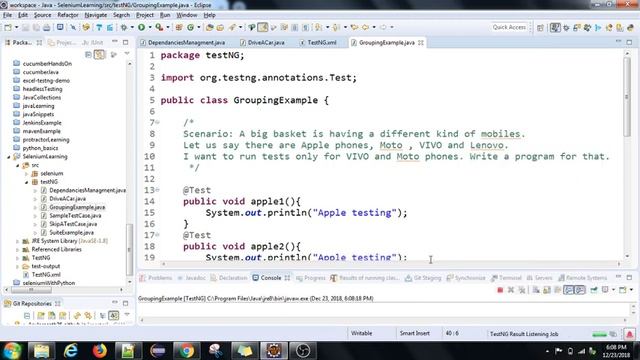
Task: Open Google Chrome from the Windows taskbar
Action: pos(187,351)
